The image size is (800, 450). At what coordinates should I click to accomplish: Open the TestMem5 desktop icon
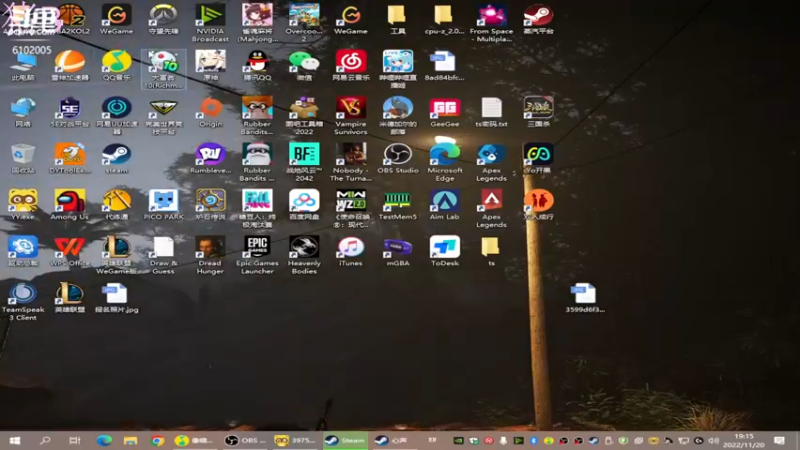[397, 205]
